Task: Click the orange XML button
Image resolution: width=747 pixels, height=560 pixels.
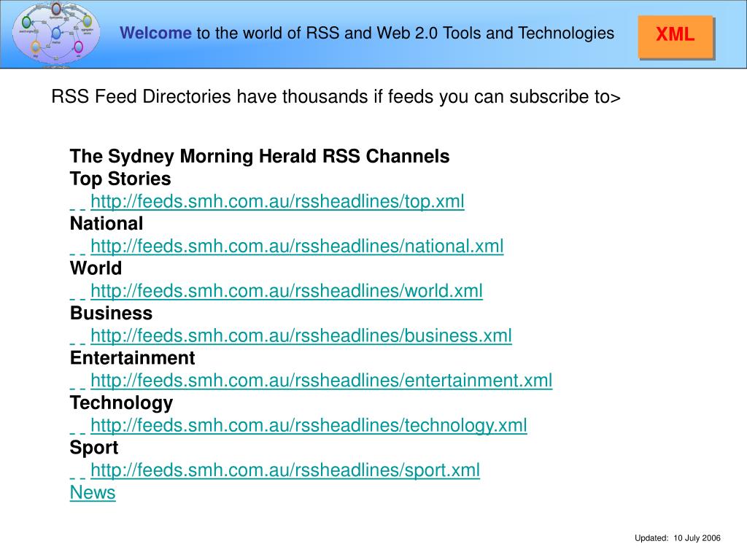Action: coord(676,36)
